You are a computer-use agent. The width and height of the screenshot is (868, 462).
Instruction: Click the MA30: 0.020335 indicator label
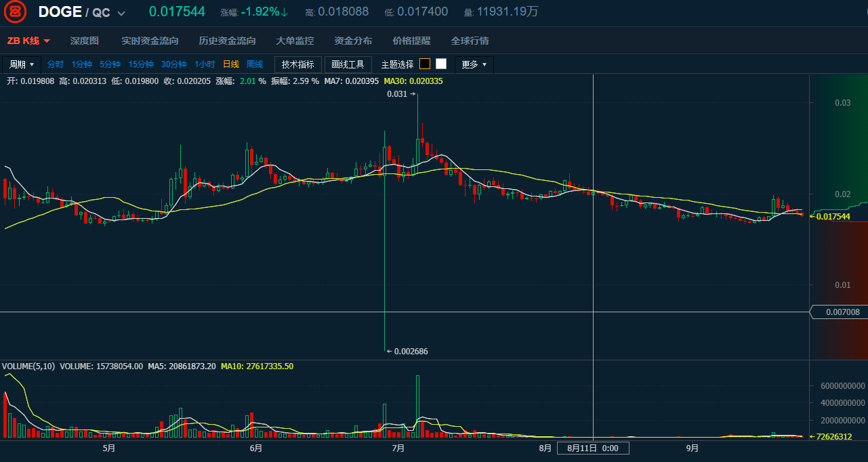point(413,81)
